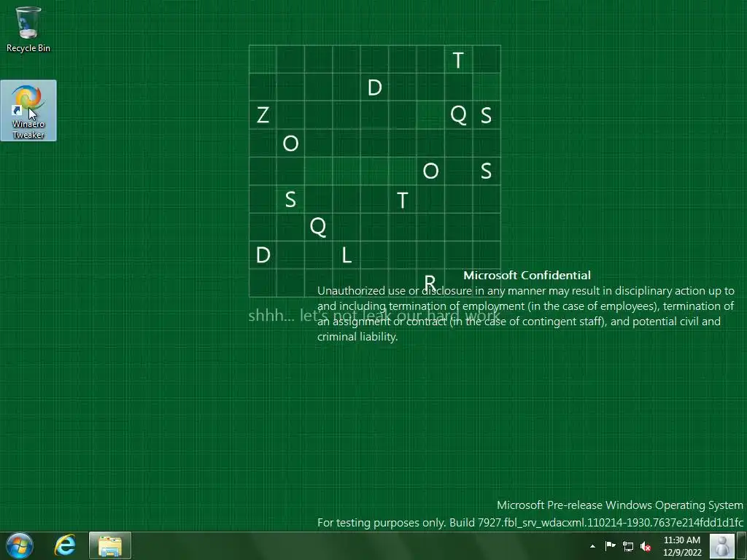Open the network status tray icon

(628, 546)
